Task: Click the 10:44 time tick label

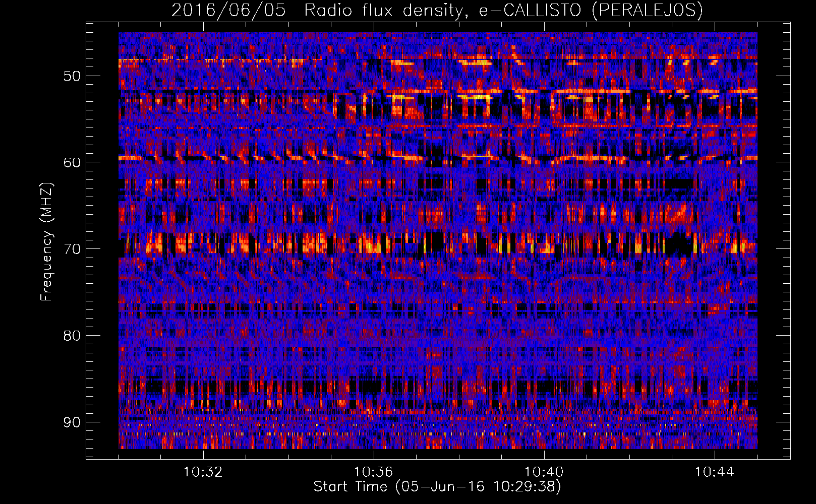Action: click(x=715, y=472)
